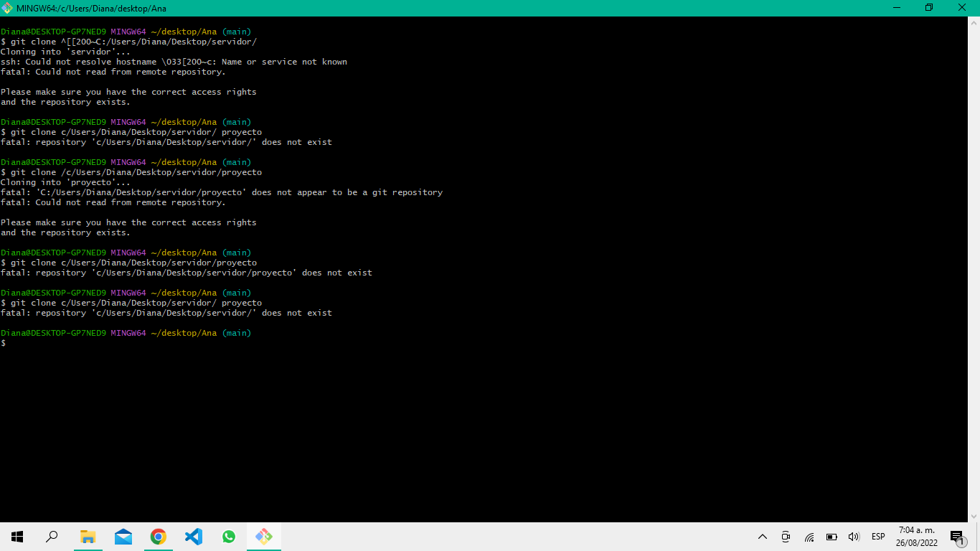Click the 'git clone /c/Users/Diana/Desktop/servidor/proyecto' command
Viewport: 980px width, 551px height.
[131, 172]
